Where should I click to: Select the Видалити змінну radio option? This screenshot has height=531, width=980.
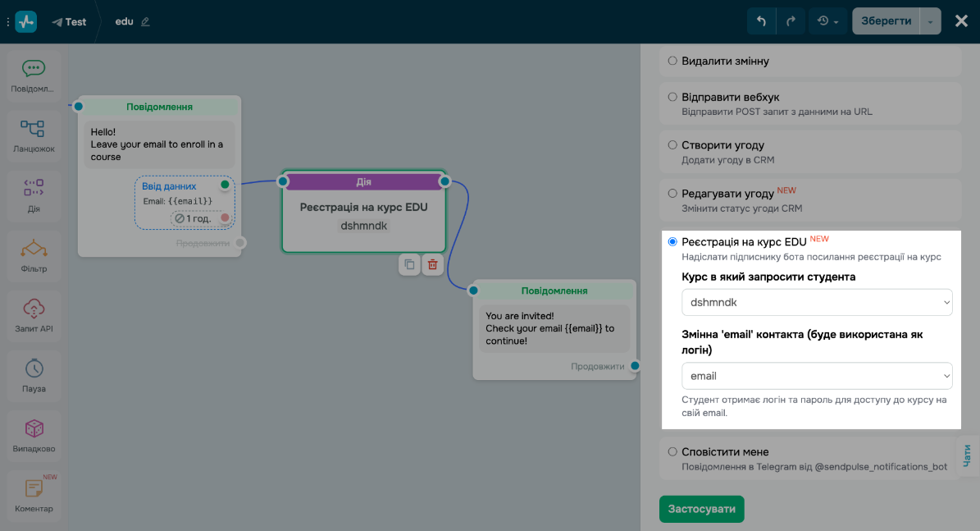(x=672, y=61)
